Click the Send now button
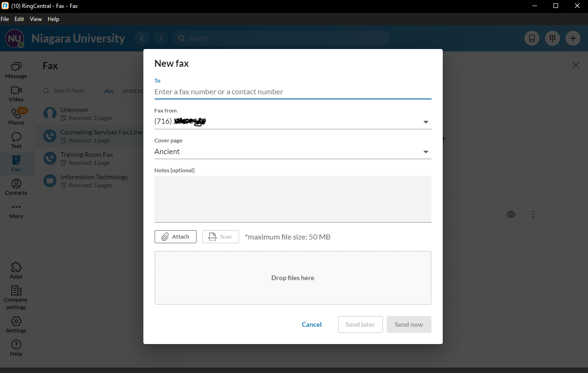588x373 pixels. click(409, 324)
